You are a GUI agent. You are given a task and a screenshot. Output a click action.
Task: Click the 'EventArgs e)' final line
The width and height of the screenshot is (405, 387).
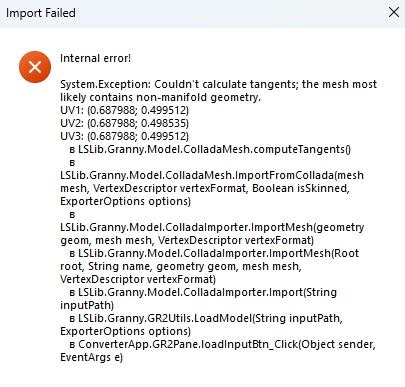[x=91, y=357]
